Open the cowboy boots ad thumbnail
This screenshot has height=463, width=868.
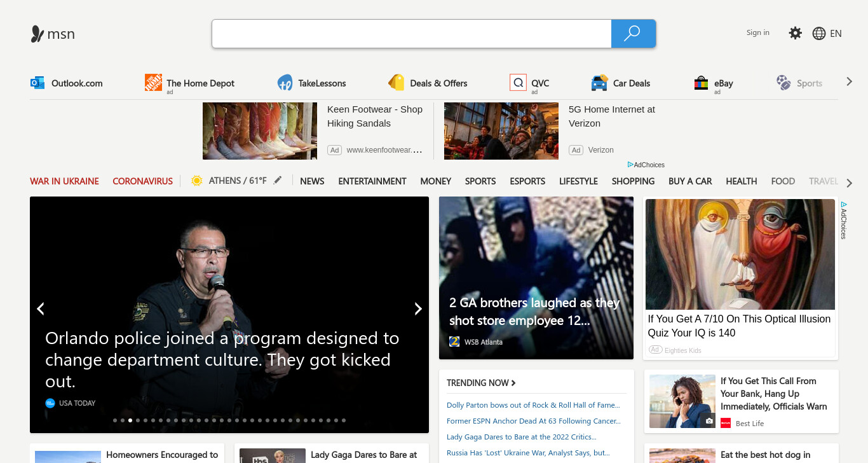pos(260,131)
